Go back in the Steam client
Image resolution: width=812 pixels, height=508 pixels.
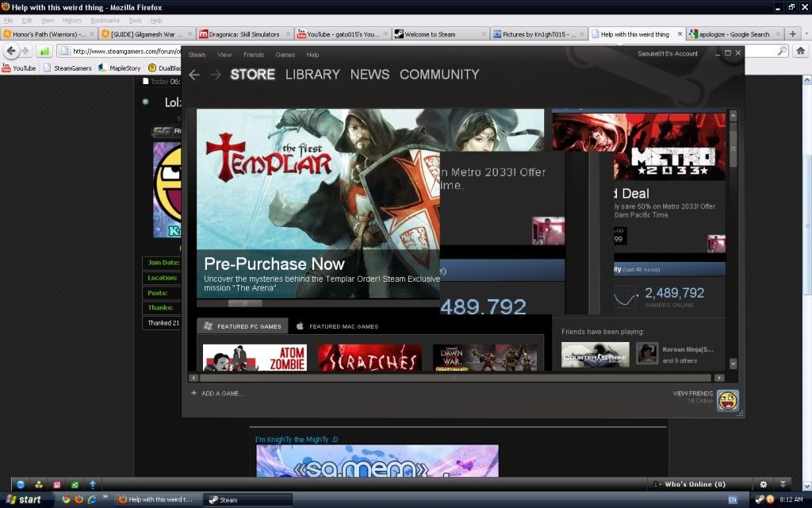(194, 75)
